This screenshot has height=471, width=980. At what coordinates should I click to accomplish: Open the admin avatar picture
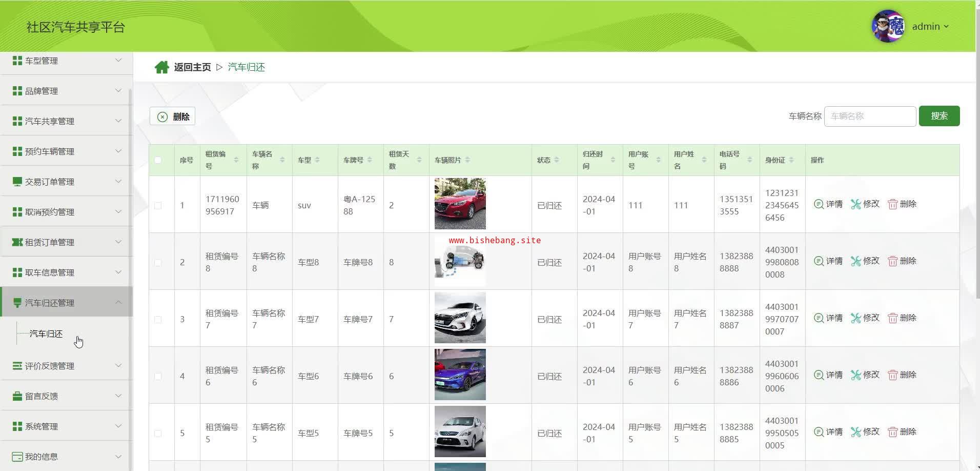click(888, 26)
